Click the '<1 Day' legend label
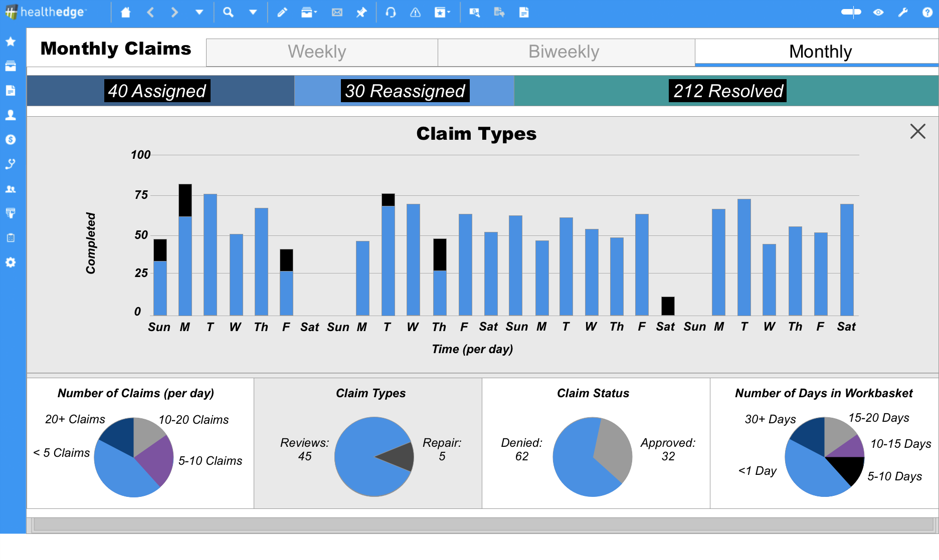The image size is (939, 560). click(x=757, y=471)
